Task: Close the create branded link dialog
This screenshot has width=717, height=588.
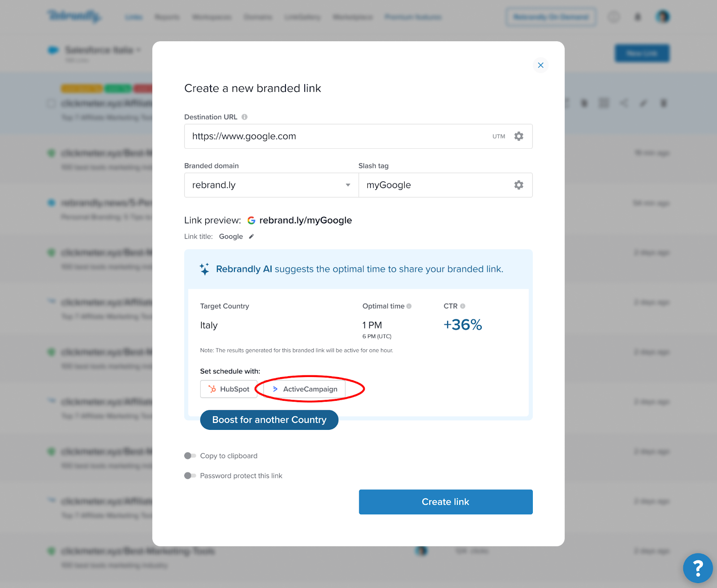Action: tap(540, 65)
